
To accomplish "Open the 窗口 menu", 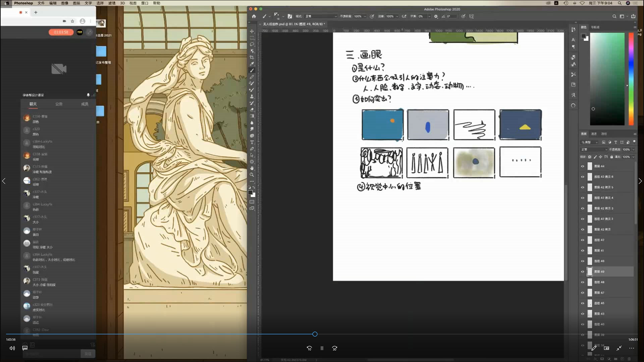I will (x=145, y=3).
